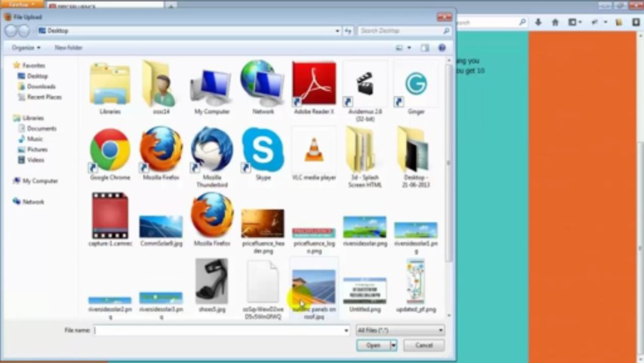Image resolution: width=644 pixels, height=363 pixels.
Task: Toggle the preview pane icon
Action: pyautogui.click(x=425, y=48)
